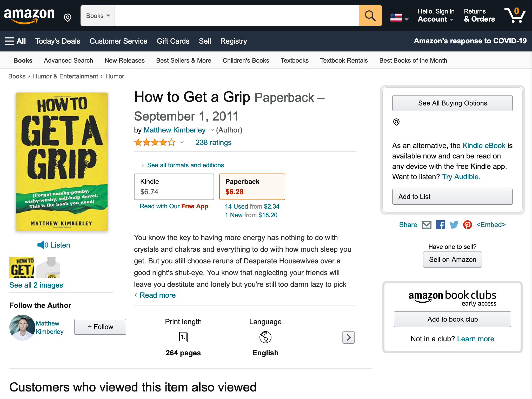532x399 pixels.
Task: Go to Today's Deals
Action: [58, 41]
